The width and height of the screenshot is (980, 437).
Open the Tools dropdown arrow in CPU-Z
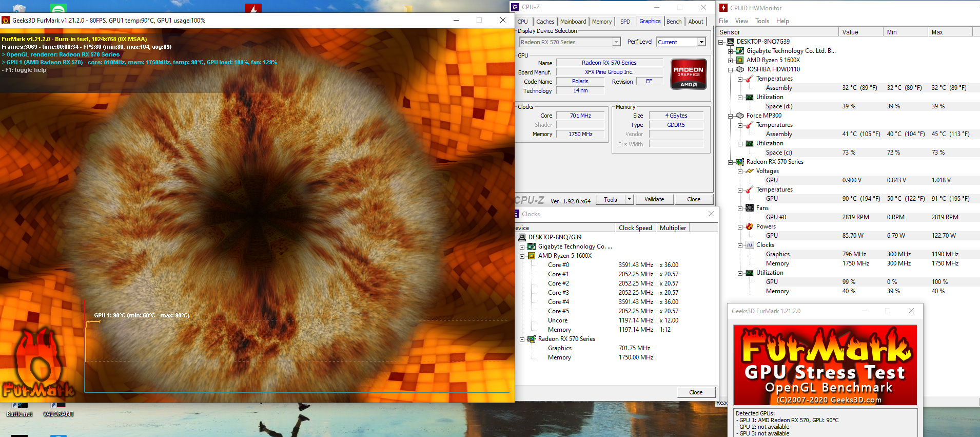coord(630,199)
